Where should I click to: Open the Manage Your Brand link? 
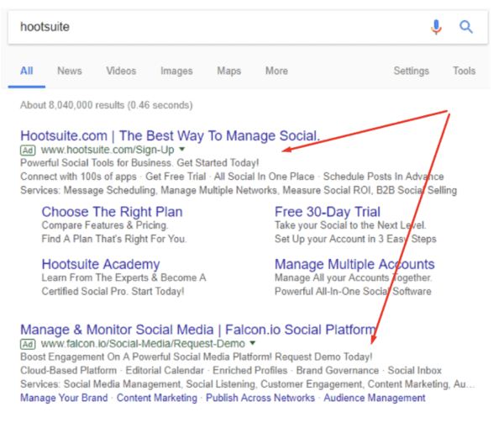click(x=64, y=398)
